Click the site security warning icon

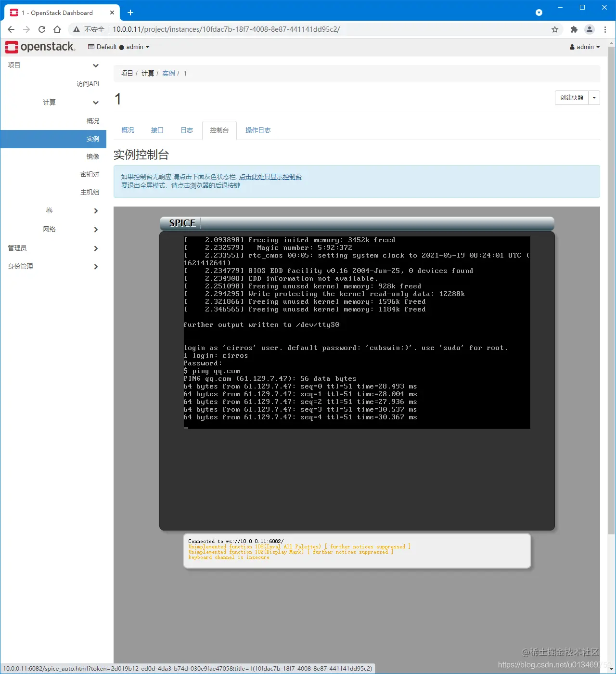(x=76, y=29)
